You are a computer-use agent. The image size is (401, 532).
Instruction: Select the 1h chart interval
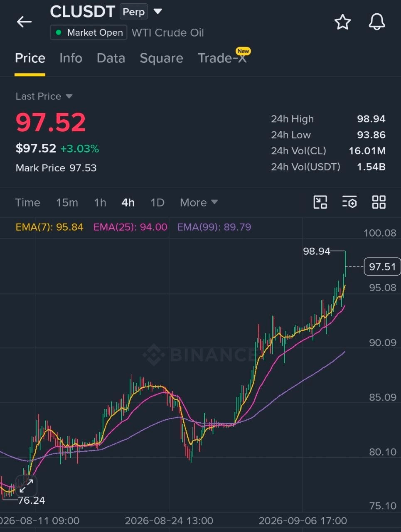pyautogui.click(x=100, y=202)
